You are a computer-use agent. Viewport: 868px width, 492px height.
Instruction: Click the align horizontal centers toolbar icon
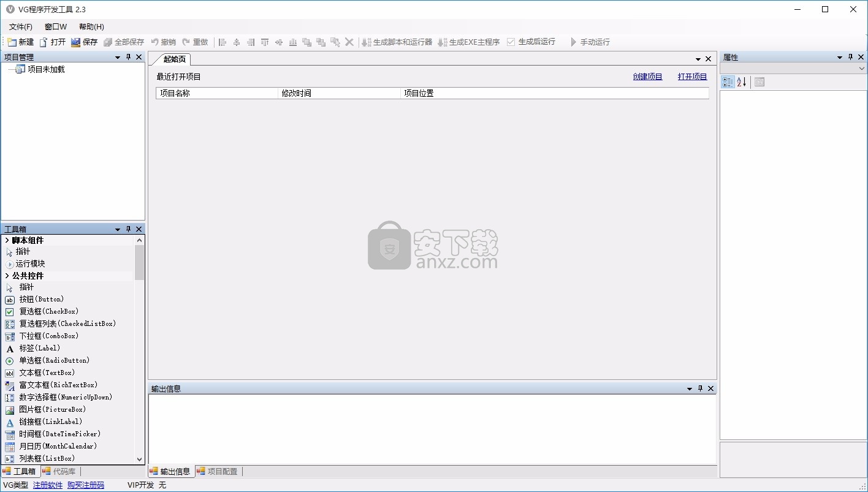pyautogui.click(x=237, y=42)
